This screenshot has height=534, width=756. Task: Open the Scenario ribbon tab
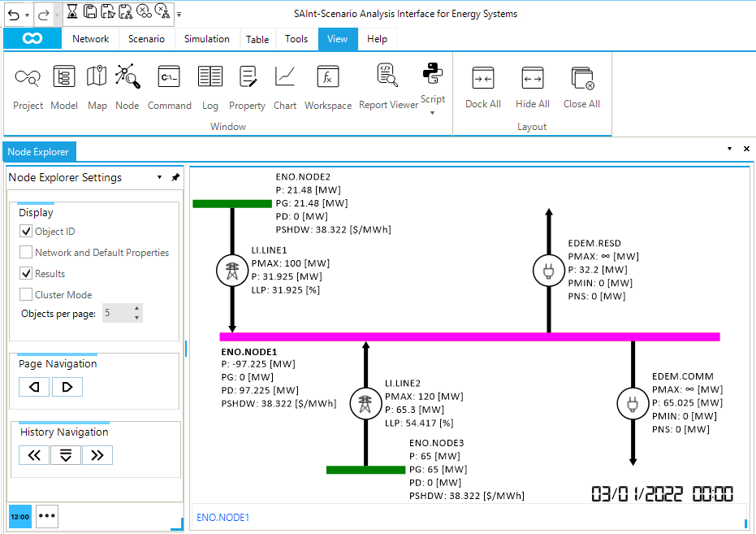[146, 39]
